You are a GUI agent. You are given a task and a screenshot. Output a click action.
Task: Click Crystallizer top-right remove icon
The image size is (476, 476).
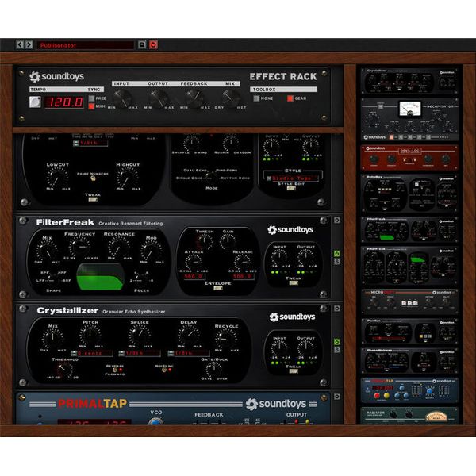click(x=337, y=309)
